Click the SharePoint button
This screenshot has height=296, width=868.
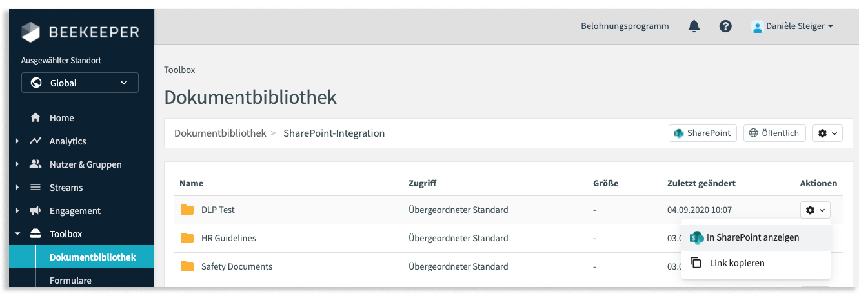702,133
